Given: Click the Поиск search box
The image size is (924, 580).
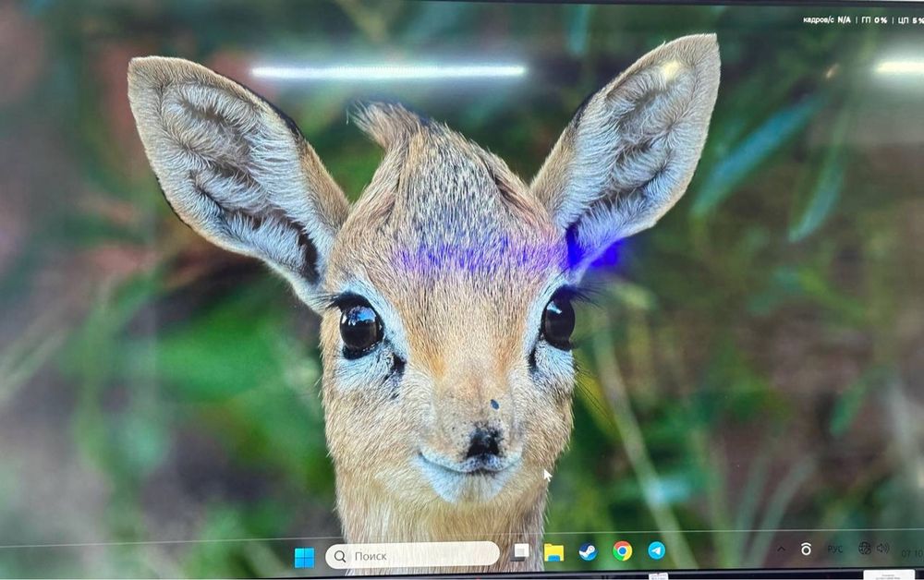Looking at the screenshot, I should pos(412,555).
